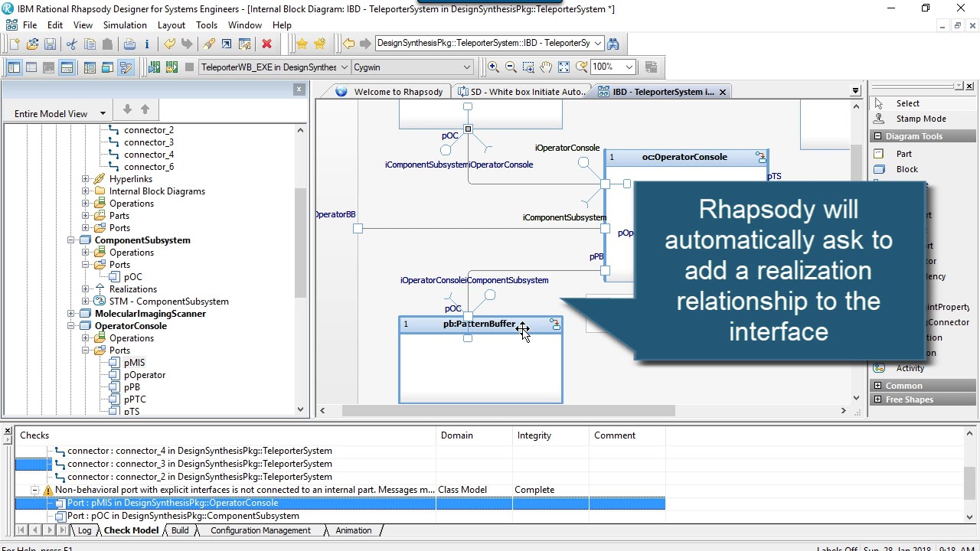Open the Tools menu
This screenshot has width=980, height=551.
coord(207,25)
